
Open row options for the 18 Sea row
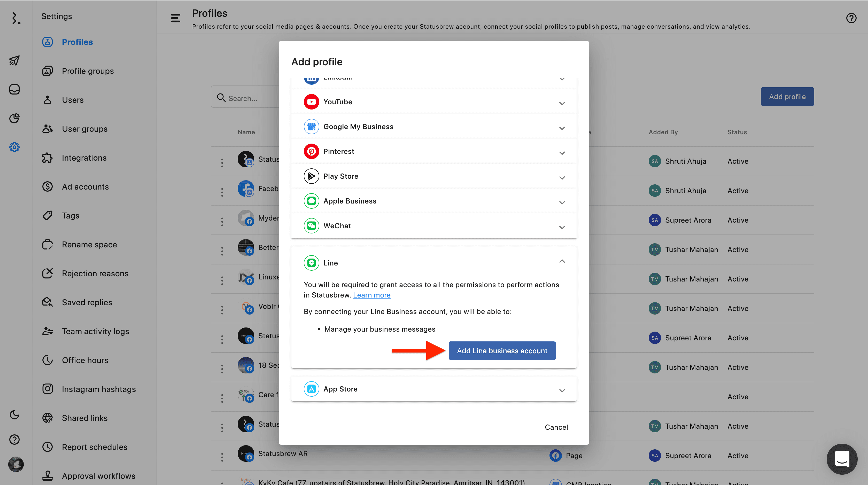click(x=222, y=369)
